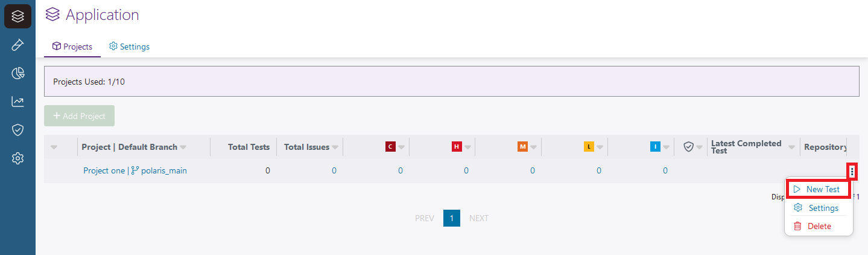Image resolution: width=868 pixels, height=255 pixels.
Task: Open the gear settings sidebar icon
Action: 17,158
